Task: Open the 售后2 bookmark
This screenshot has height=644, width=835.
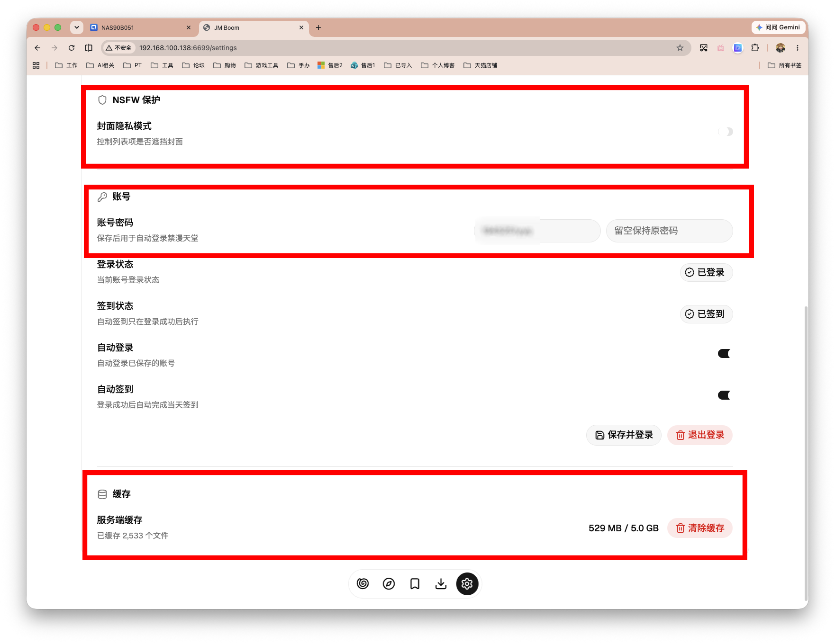Action: (x=330, y=65)
